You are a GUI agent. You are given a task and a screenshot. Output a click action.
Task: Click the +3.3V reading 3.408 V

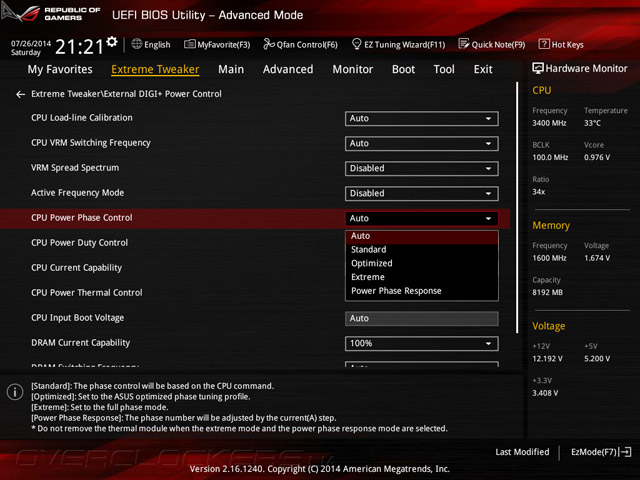pyautogui.click(x=545, y=393)
